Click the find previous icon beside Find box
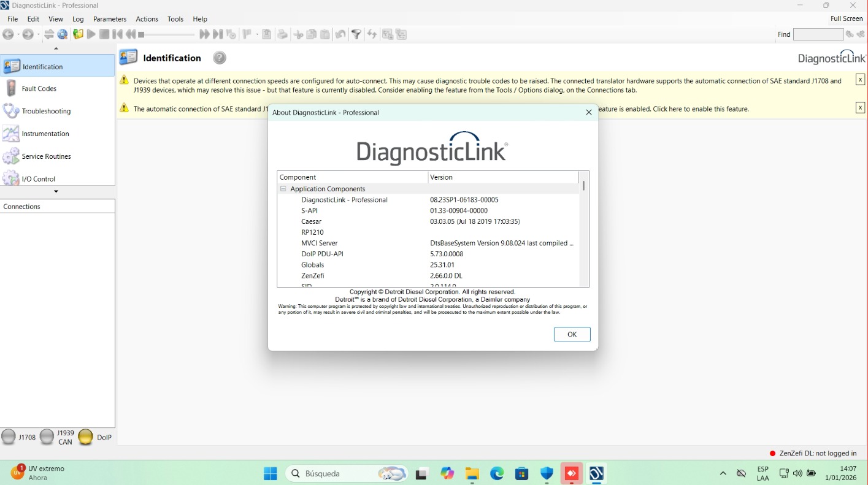The height and width of the screenshot is (485, 868). pyautogui.click(x=850, y=34)
